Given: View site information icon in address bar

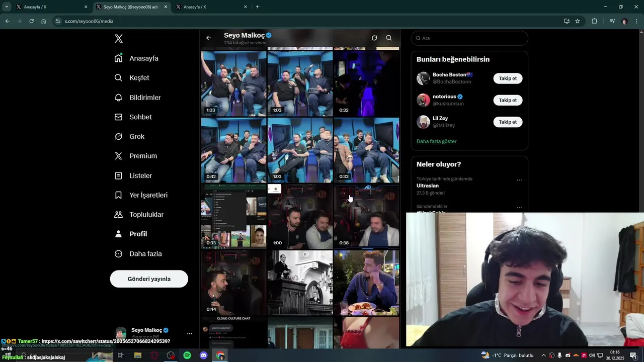Looking at the screenshot, I should [x=58, y=21].
